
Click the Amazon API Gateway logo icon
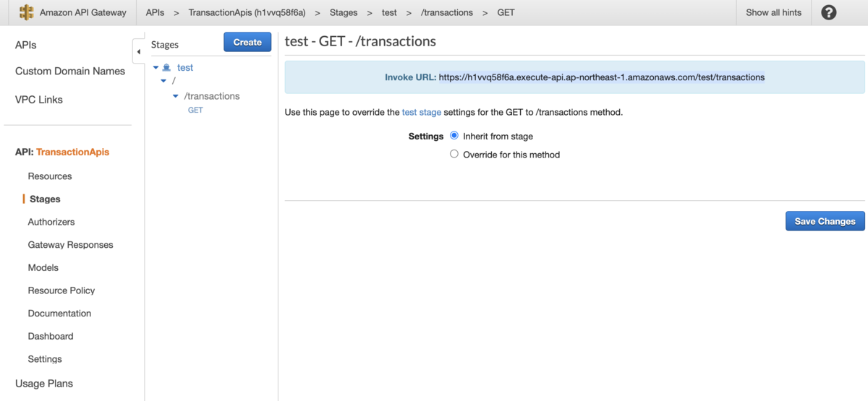[x=27, y=12]
